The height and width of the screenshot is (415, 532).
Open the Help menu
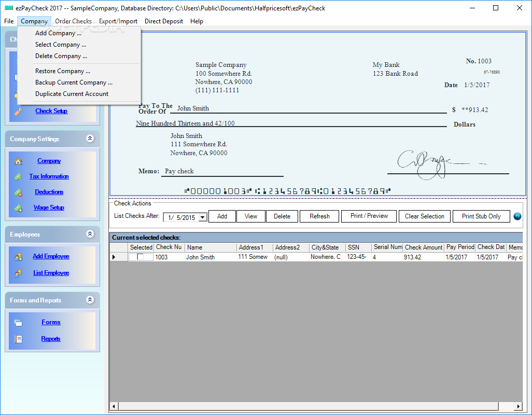coord(197,21)
